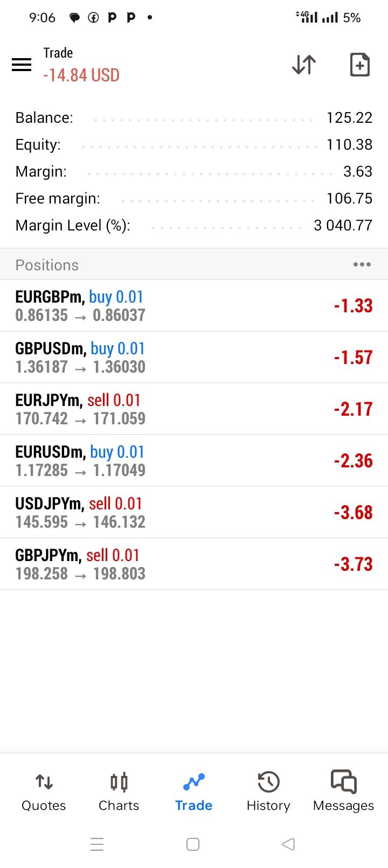The image size is (388, 868).
Task: Switch to the Charts tab
Action: click(x=119, y=793)
